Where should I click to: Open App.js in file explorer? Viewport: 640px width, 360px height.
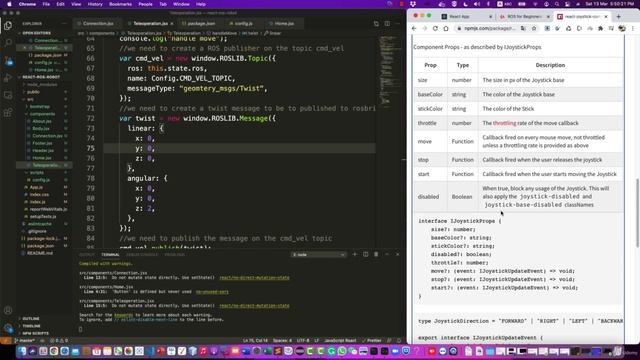36,187
